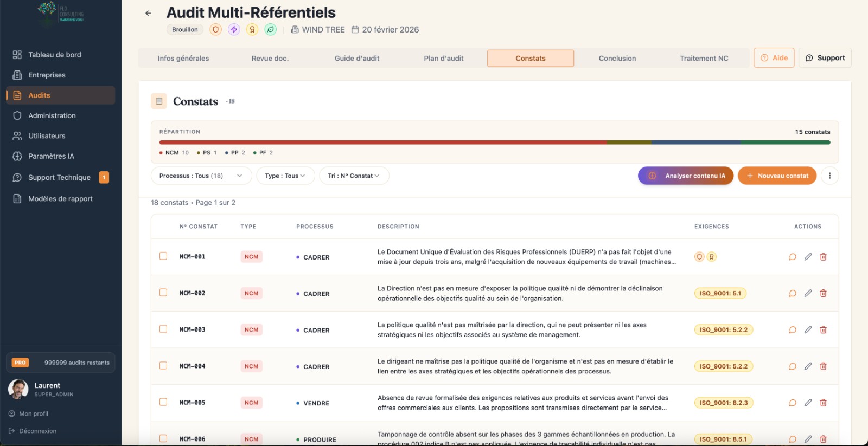
Task: Open Entreprises in sidebar
Action: [61, 75]
